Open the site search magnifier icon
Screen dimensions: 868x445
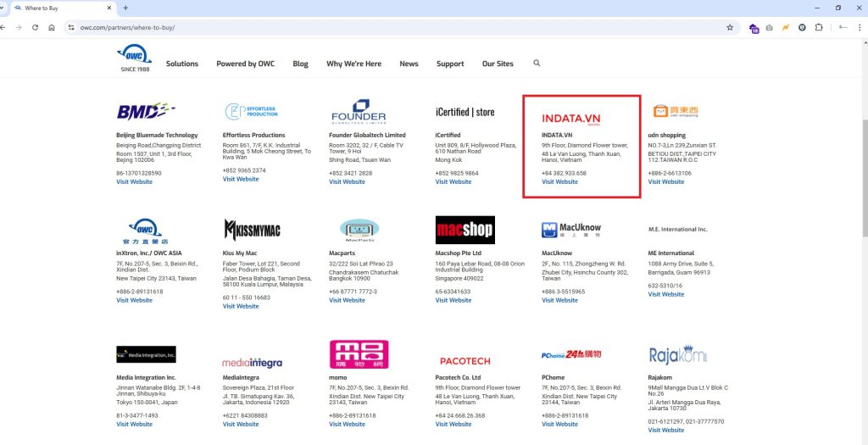537,63
